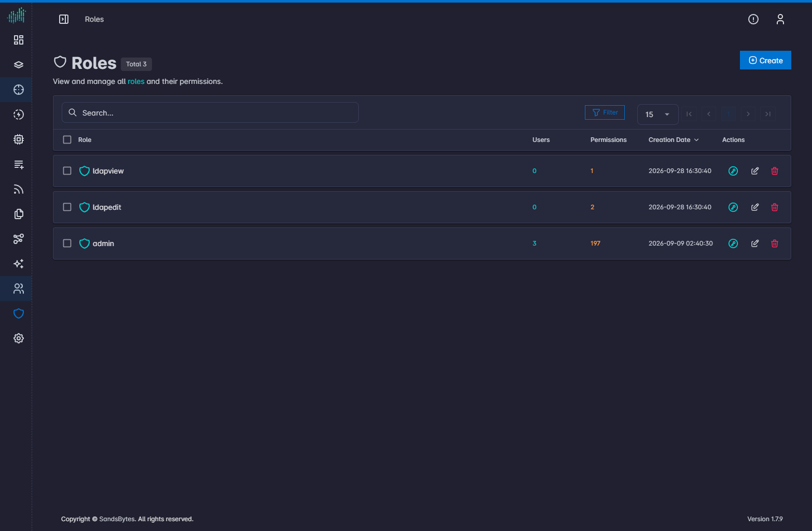Open the Filter button
Viewport: 812px width, 531px height.
[605, 112]
